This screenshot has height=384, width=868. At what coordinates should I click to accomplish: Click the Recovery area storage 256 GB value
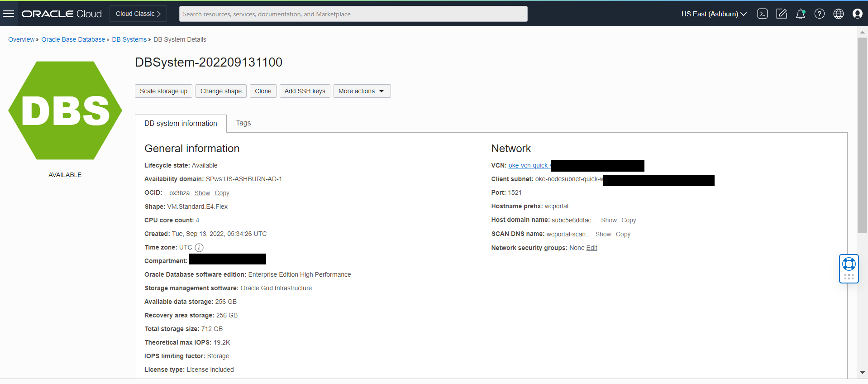point(227,315)
